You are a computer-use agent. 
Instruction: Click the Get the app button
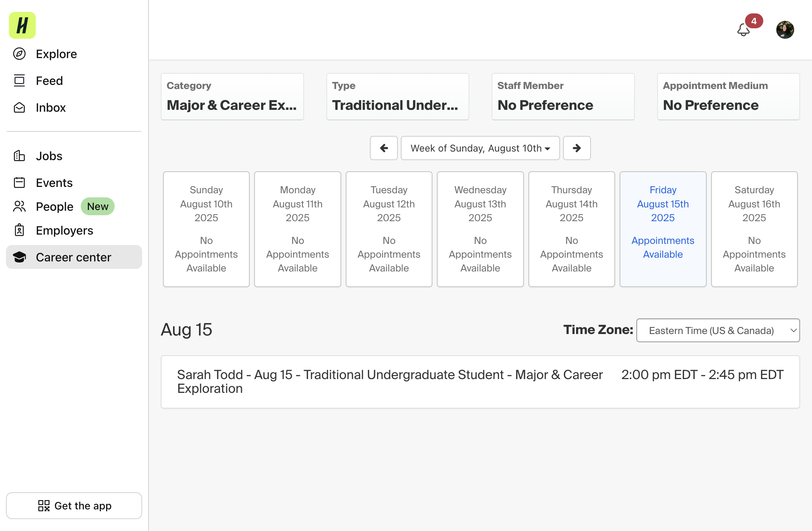74,506
